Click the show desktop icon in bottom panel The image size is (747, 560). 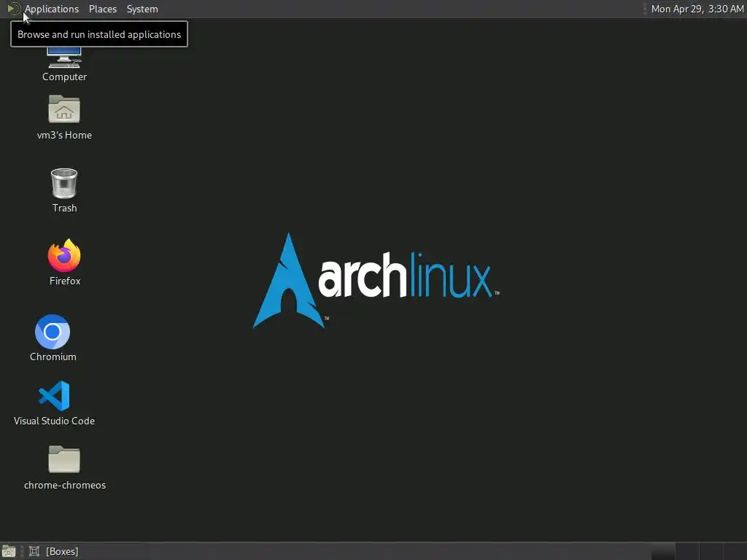[9, 551]
